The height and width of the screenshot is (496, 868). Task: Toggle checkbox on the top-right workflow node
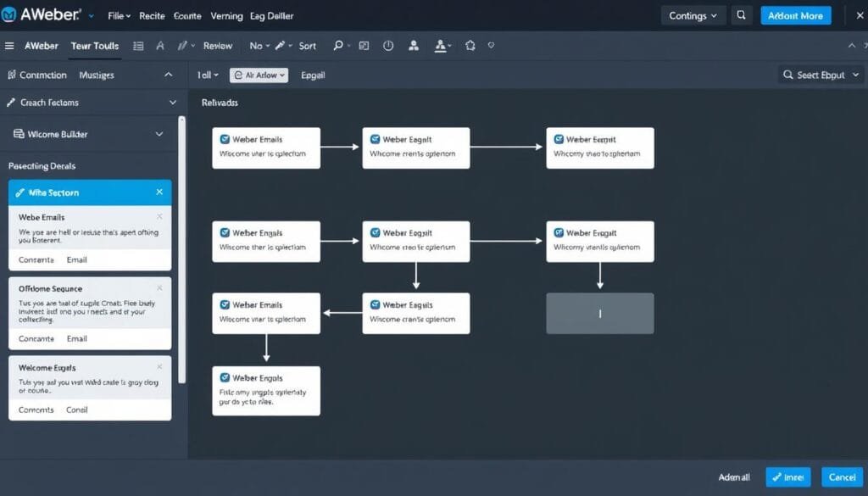coord(559,139)
